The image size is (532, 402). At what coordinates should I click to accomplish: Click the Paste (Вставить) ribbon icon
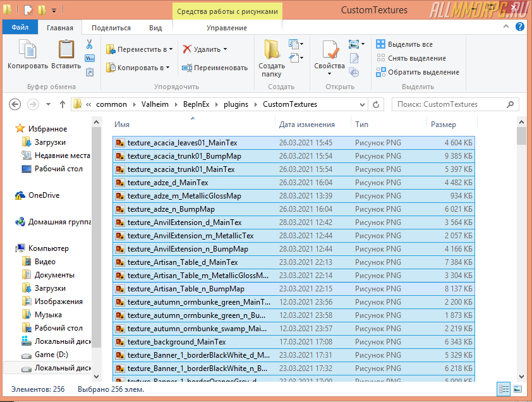pos(66,49)
